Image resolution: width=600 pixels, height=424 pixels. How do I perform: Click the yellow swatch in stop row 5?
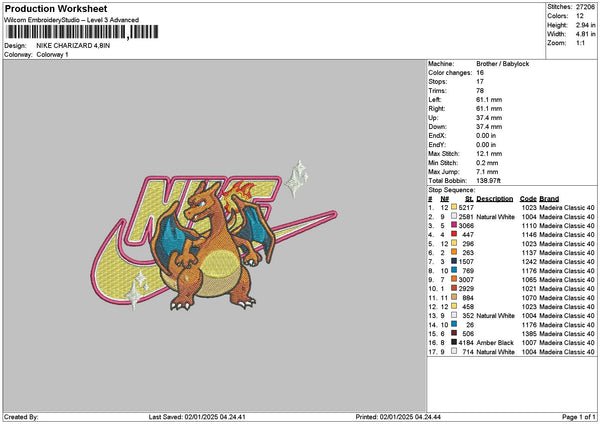coord(454,243)
